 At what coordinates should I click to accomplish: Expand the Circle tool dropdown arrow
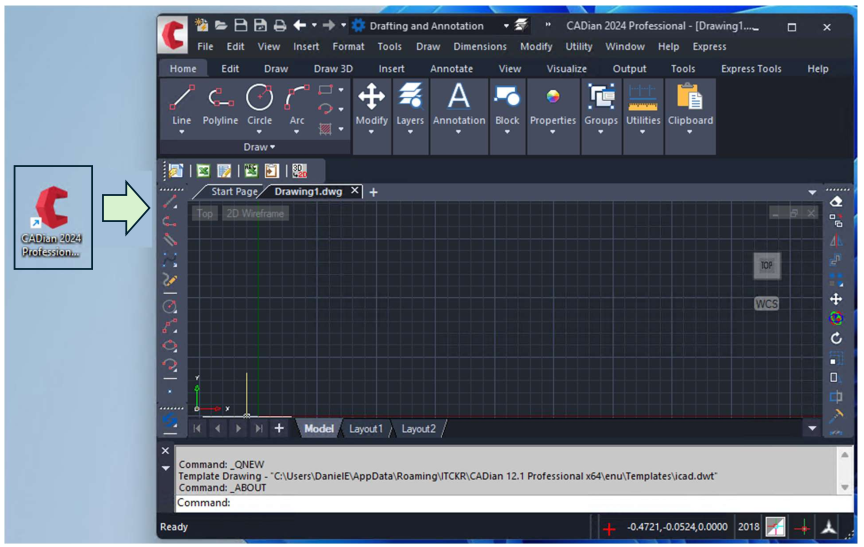[260, 132]
